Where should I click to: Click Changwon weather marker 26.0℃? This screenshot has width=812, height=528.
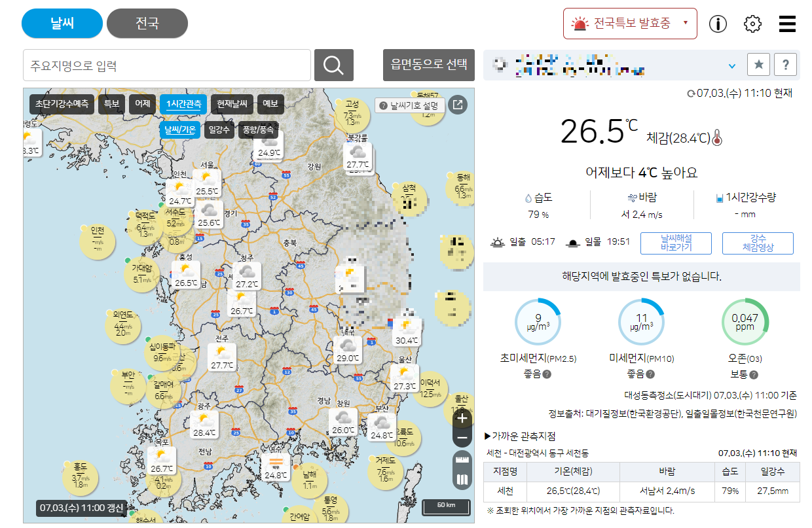[x=343, y=422]
